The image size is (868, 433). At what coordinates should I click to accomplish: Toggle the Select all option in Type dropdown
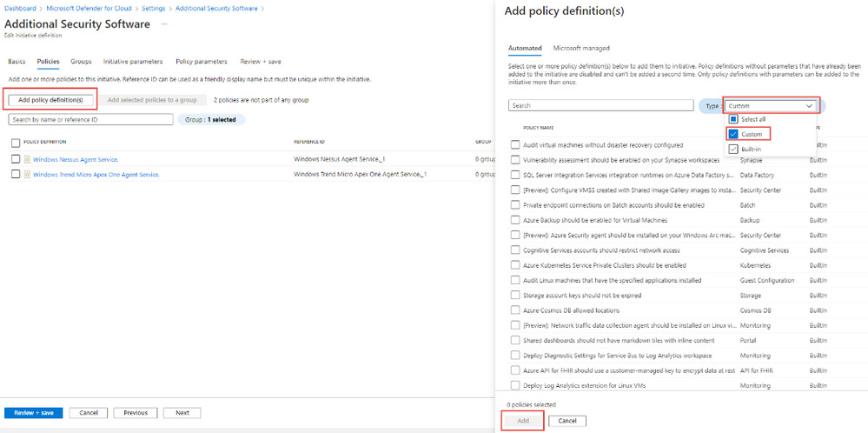coord(733,119)
